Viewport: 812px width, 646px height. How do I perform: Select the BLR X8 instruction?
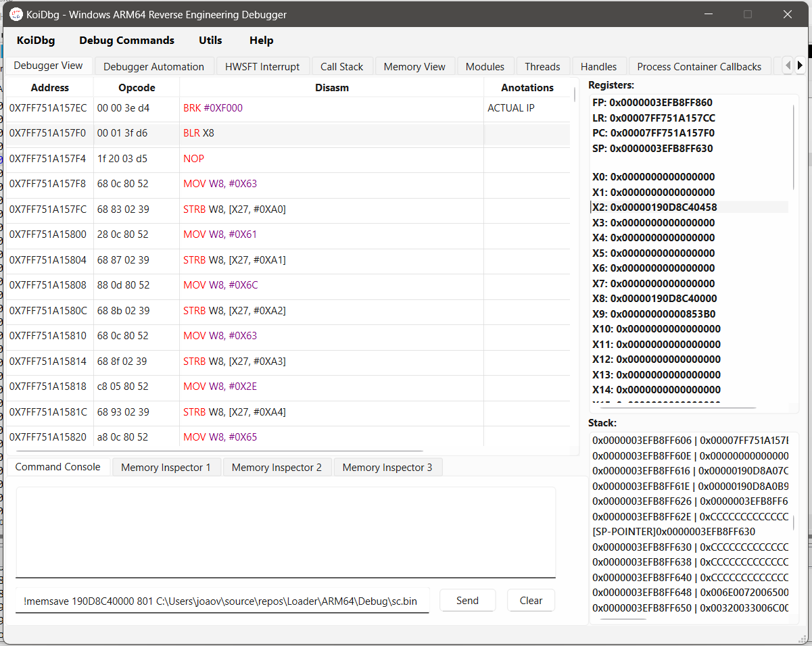coord(199,133)
